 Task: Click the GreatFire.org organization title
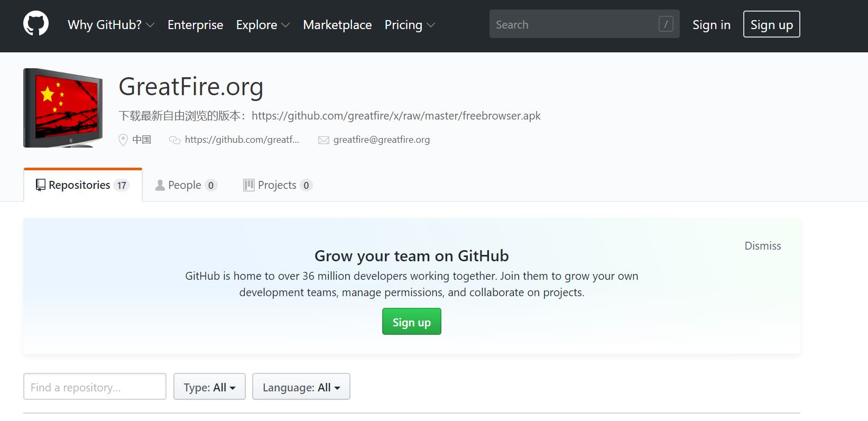coord(191,87)
